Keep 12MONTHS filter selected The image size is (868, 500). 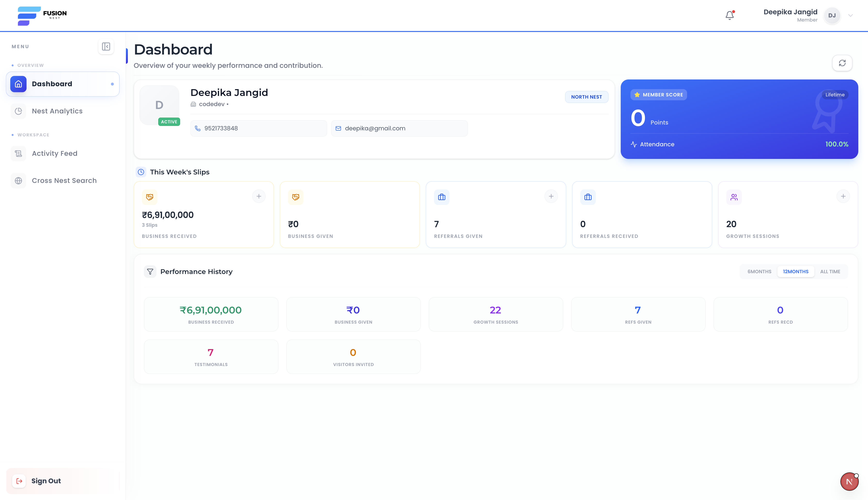click(796, 271)
